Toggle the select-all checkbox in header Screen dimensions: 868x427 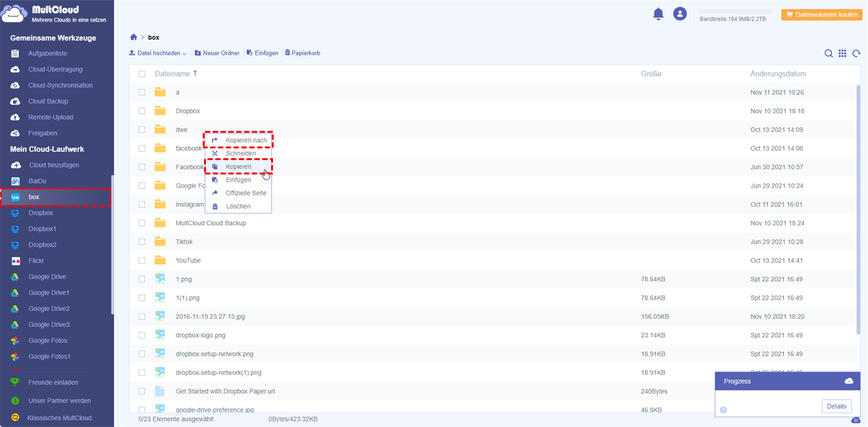coord(142,74)
